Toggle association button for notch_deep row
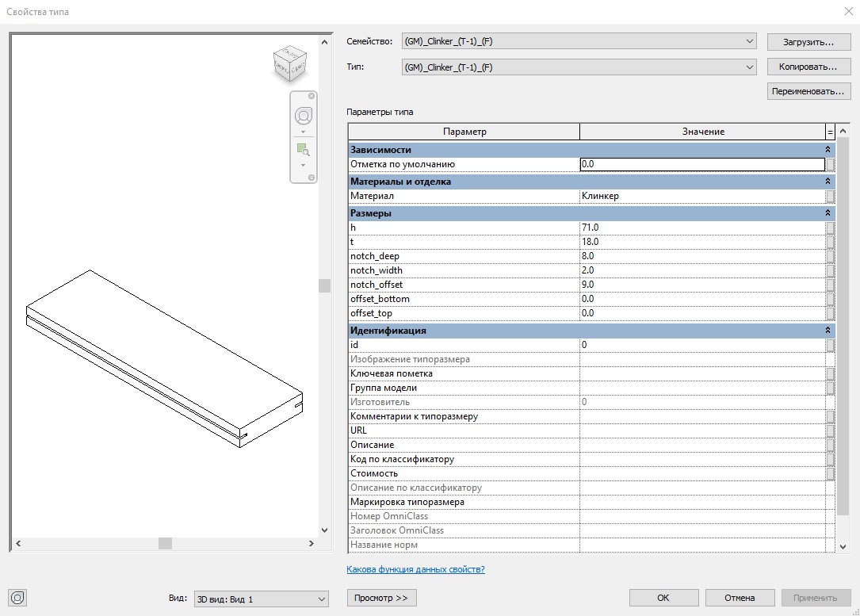 click(831, 256)
